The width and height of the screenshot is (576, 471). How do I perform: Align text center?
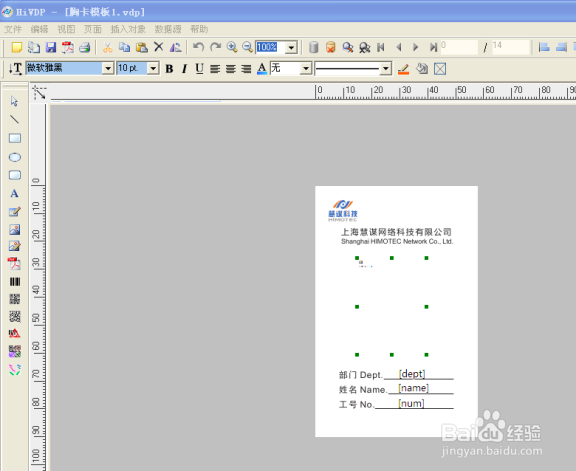231,69
